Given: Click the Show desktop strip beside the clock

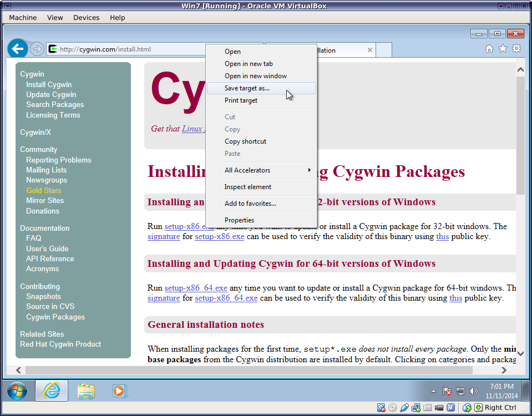Looking at the screenshot, I should pyautogui.click(x=525, y=391).
